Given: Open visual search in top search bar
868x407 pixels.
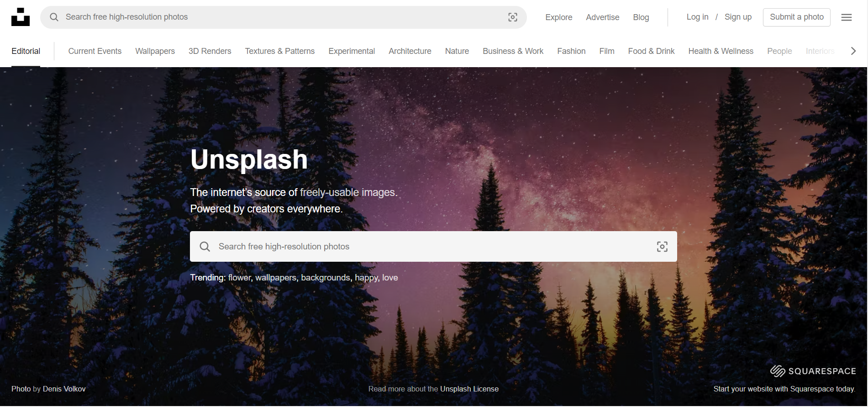Looking at the screenshot, I should (x=513, y=17).
